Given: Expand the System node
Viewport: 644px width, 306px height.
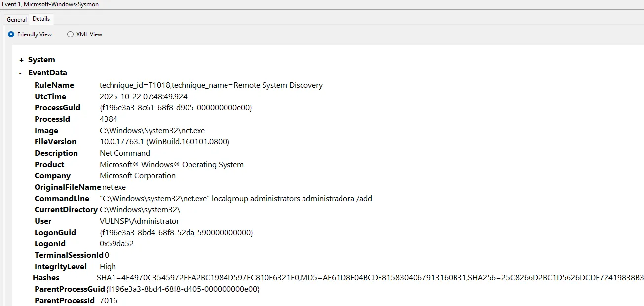Looking at the screenshot, I should [21, 60].
